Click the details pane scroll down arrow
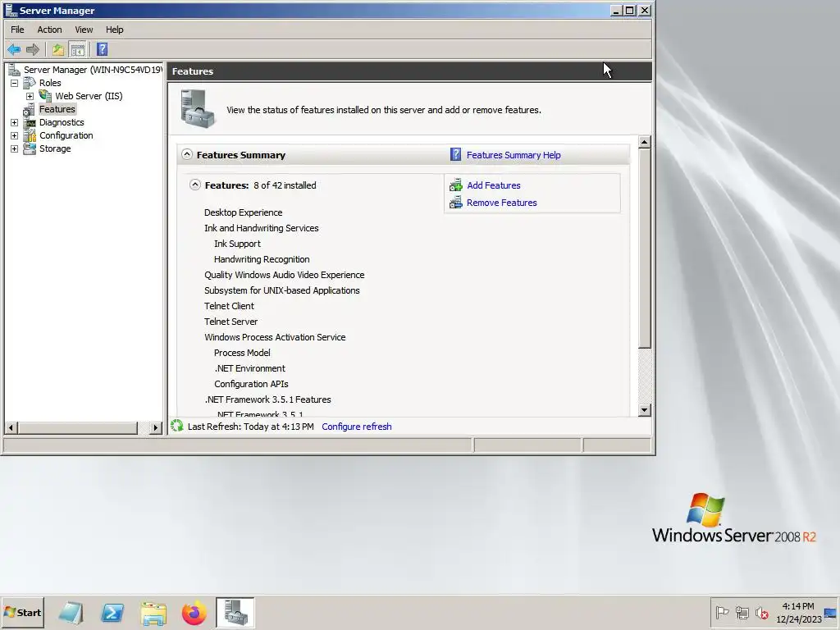 pos(645,410)
